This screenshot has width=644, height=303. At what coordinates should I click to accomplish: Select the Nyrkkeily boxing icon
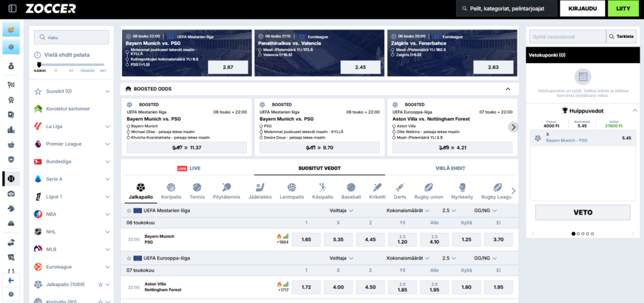click(462, 191)
